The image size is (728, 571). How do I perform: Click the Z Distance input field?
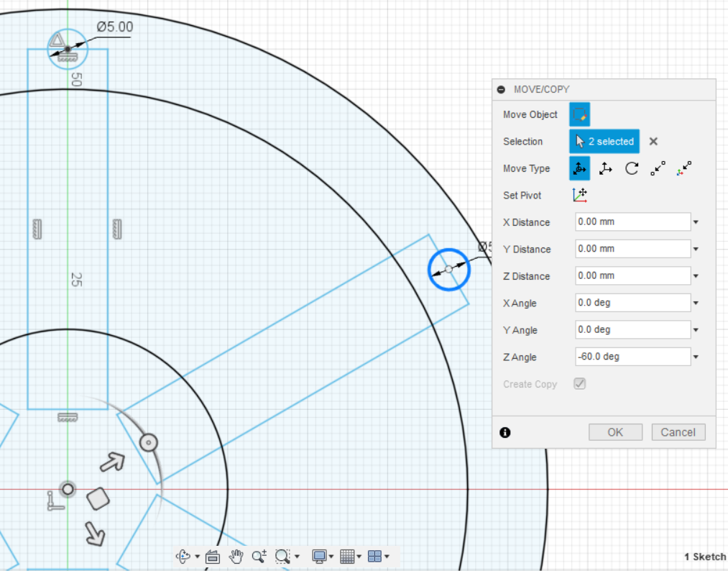click(633, 275)
